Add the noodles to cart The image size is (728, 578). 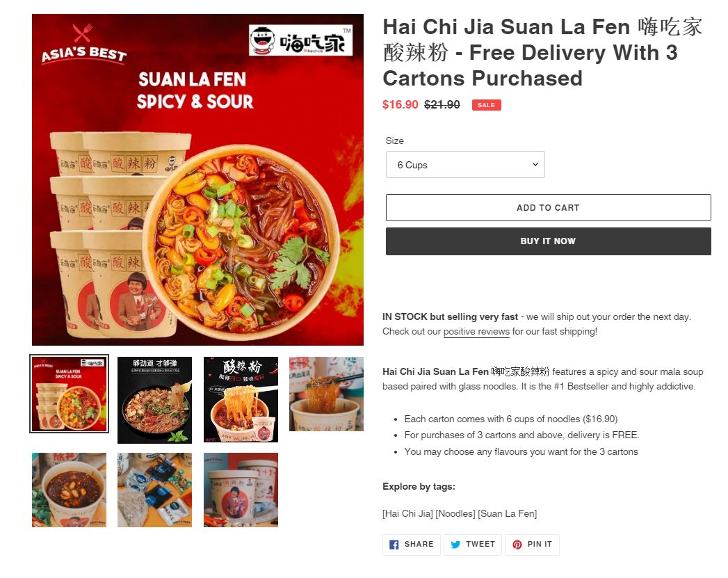(x=549, y=207)
